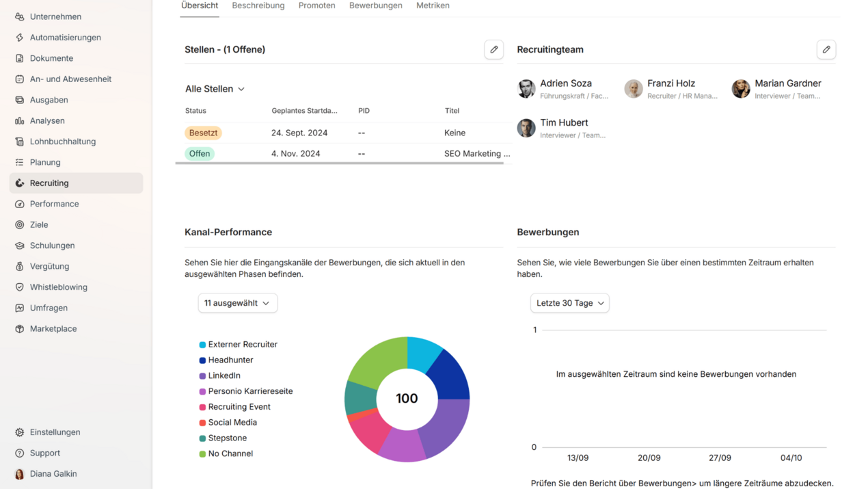The width and height of the screenshot is (868, 489).
Task: Open the Alle Stellen dropdown
Action: click(x=215, y=89)
